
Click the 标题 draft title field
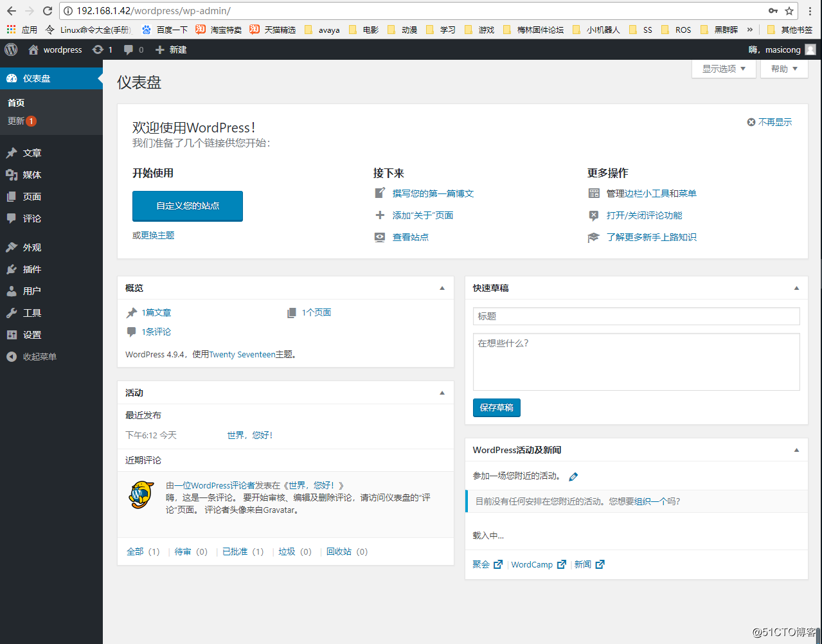pos(636,316)
